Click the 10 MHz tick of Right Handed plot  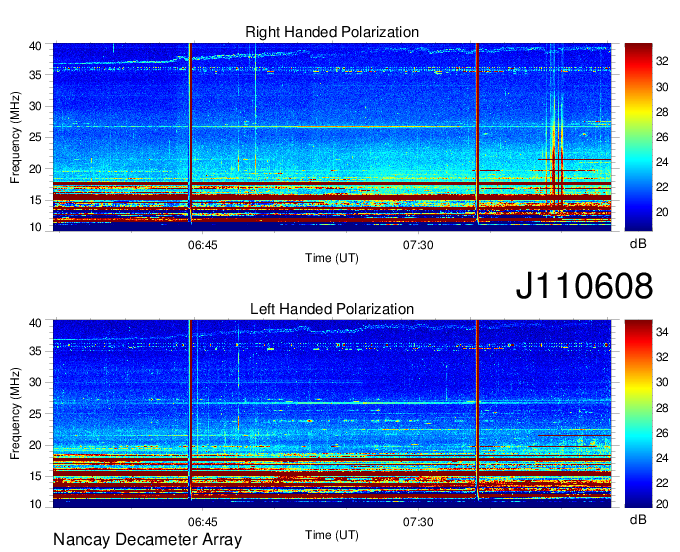coord(35,227)
